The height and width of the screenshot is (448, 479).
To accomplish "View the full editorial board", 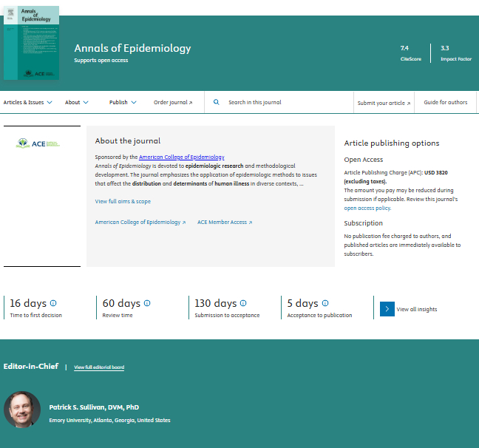I will [99, 367].
